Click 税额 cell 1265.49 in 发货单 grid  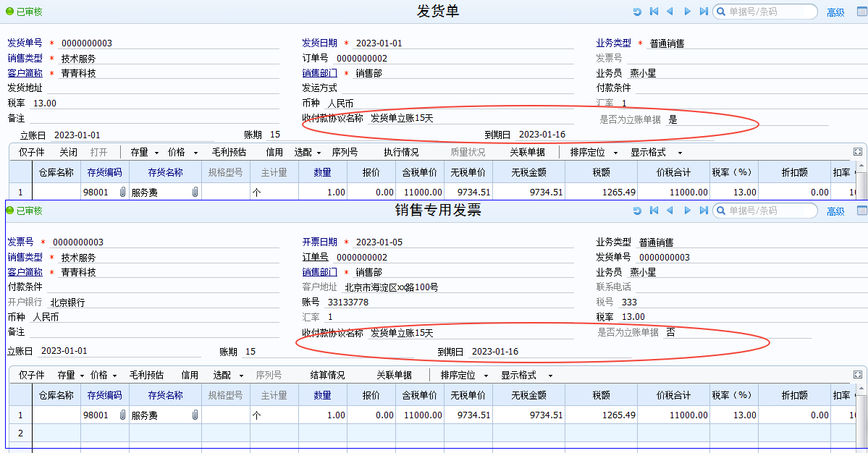[x=601, y=192]
